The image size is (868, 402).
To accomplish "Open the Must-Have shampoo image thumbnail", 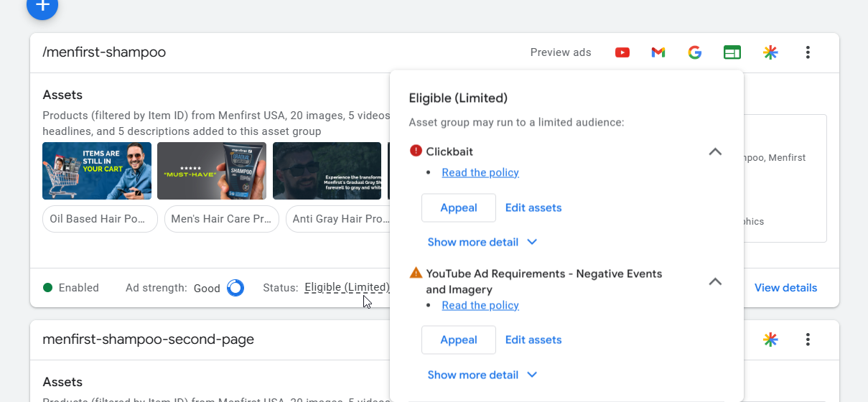I will point(212,171).
